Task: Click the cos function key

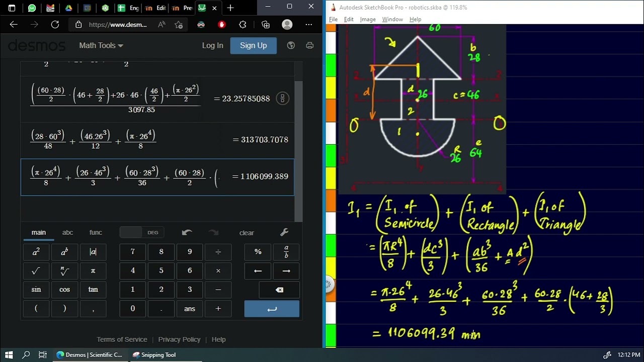Action: click(x=64, y=290)
